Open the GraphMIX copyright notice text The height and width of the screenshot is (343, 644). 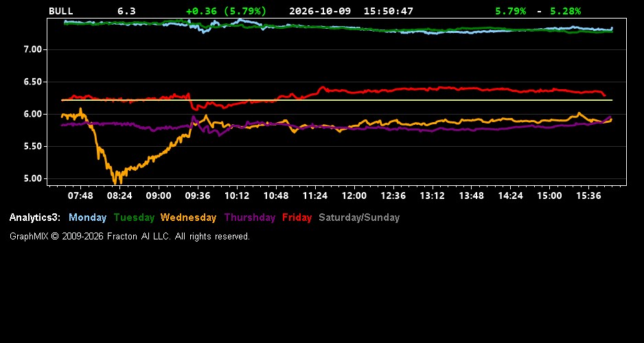pyautogui.click(x=130, y=236)
